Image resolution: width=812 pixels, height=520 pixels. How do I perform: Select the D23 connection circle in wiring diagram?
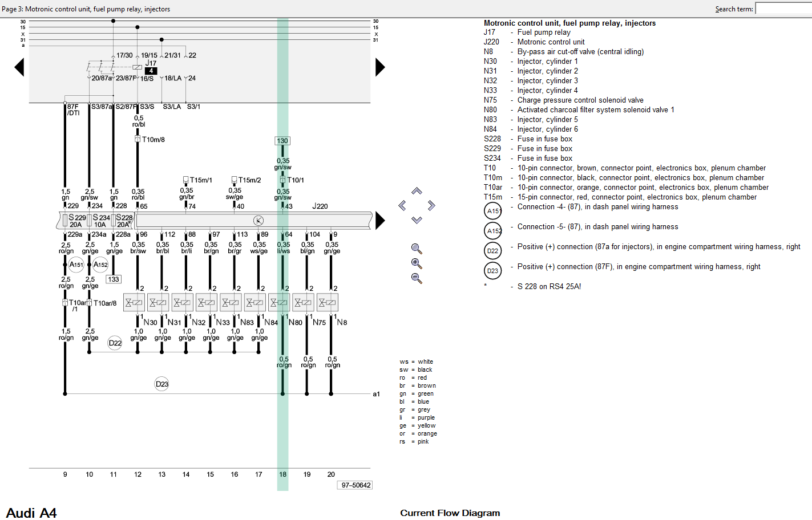coord(162,384)
